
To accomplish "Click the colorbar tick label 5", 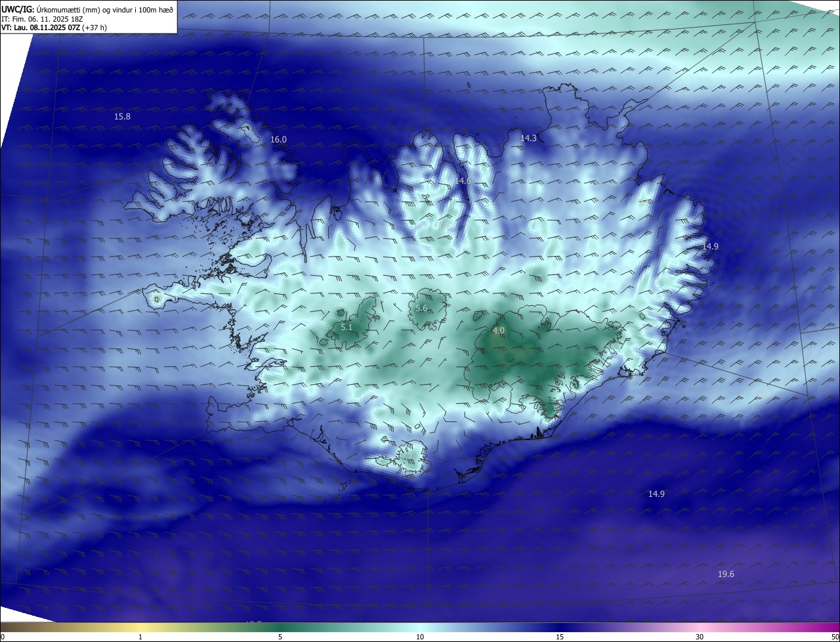I will click(x=280, y=637).
